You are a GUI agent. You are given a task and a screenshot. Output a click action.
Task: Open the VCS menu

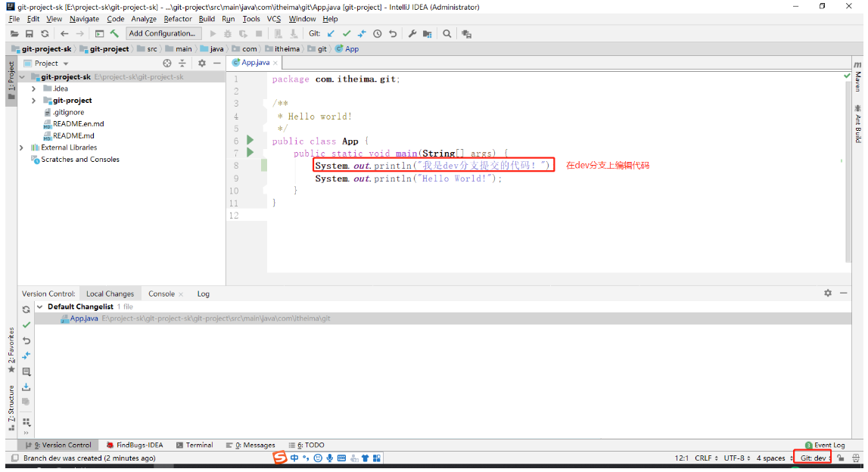[274, 19]
